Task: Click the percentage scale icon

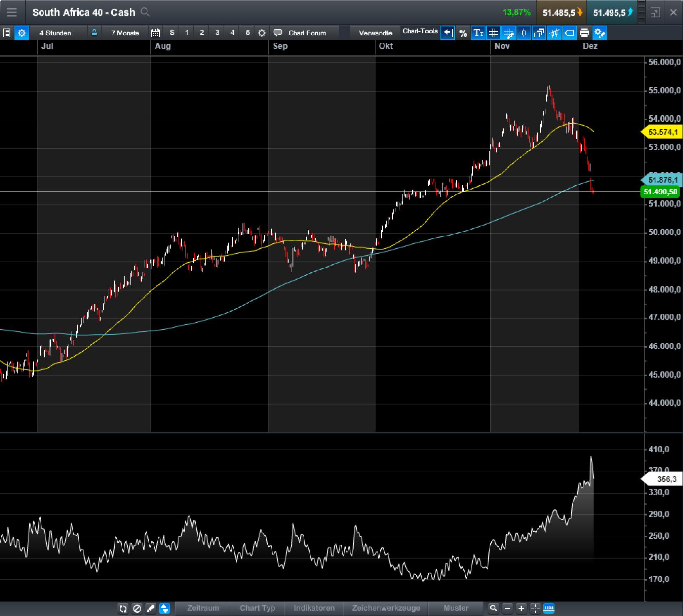Action: (464, 33)
